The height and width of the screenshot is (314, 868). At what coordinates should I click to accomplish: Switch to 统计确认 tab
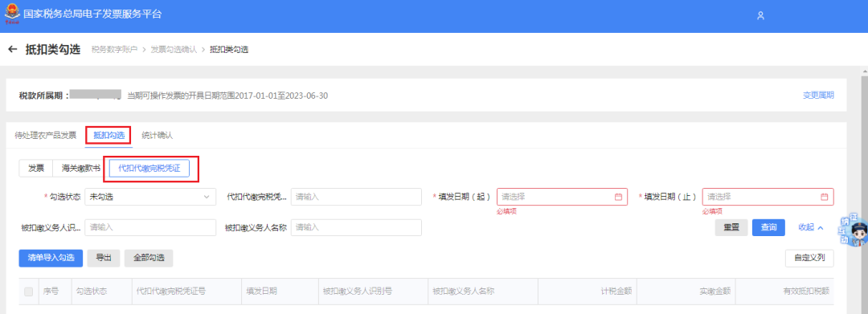[158, 136]
